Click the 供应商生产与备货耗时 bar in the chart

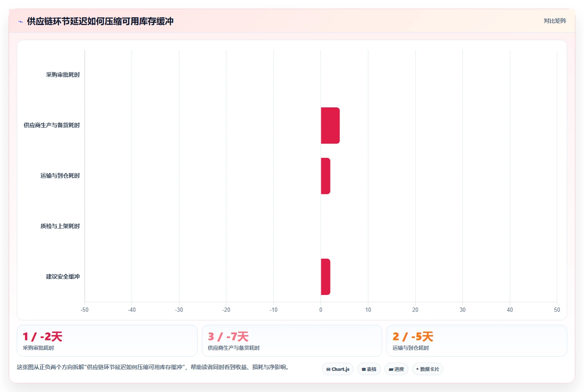[330, 125]
